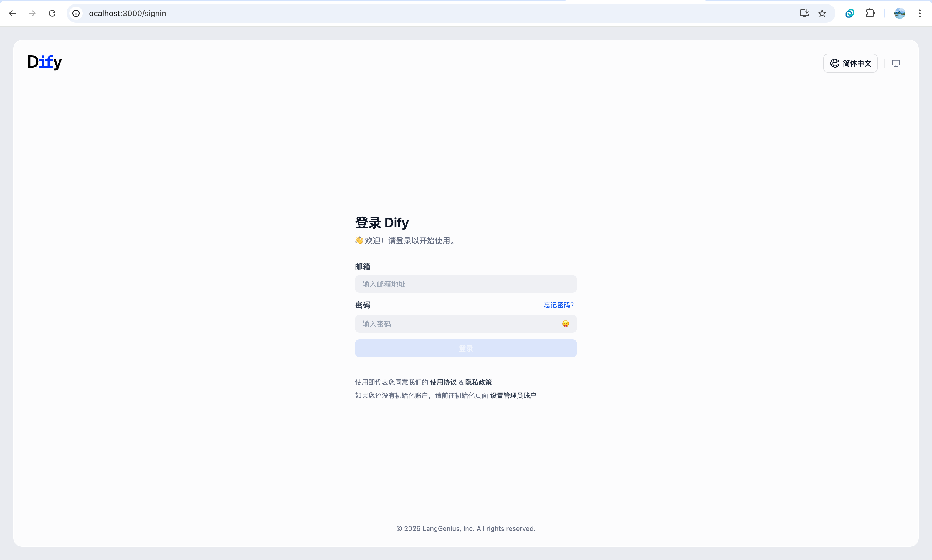Focus the 密码 password input field
Screen dimensions: 932x560
tap(453, 324)
